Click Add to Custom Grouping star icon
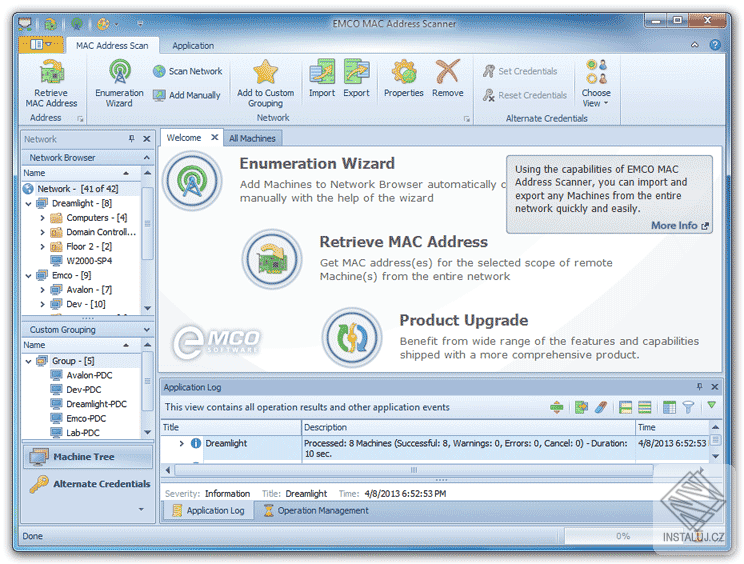The image size is (744, 564). coord(265,72)
